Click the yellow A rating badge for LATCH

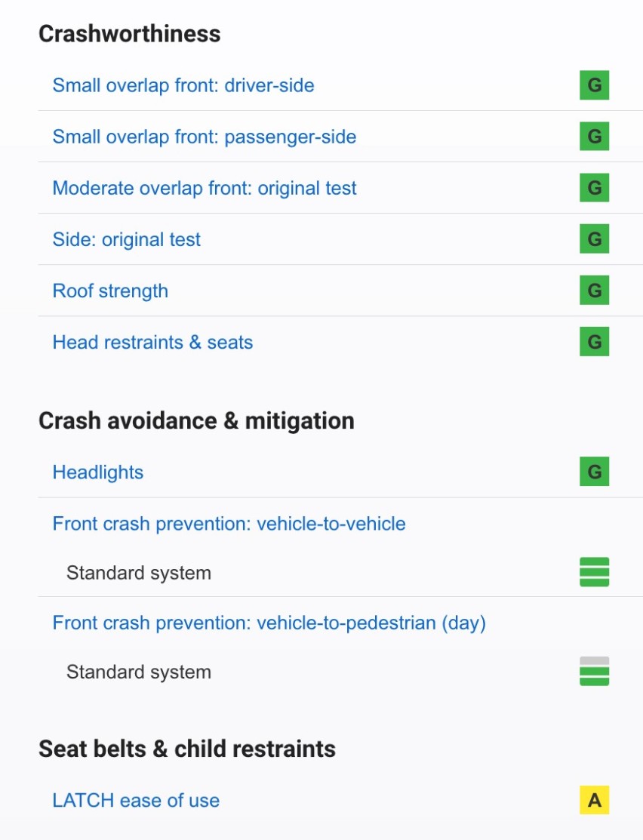594,800
